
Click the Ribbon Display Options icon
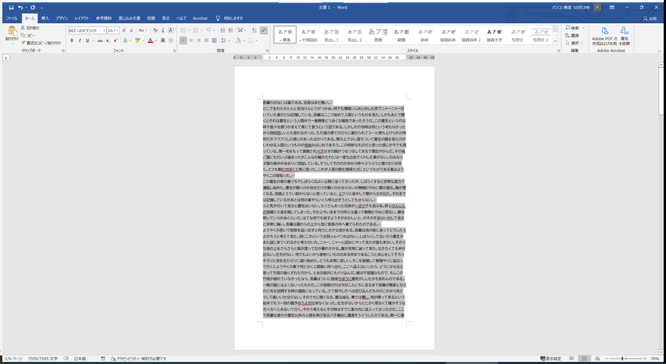[x=612, y=7]
